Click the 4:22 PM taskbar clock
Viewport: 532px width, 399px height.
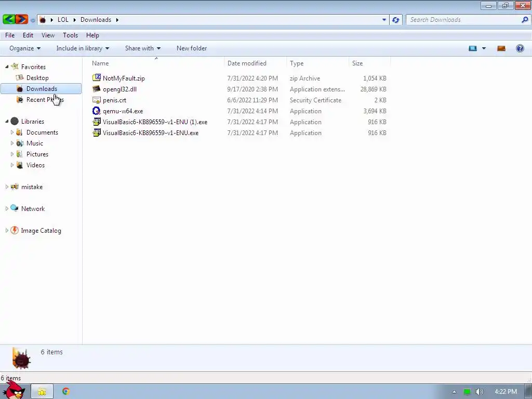point(506,392)
